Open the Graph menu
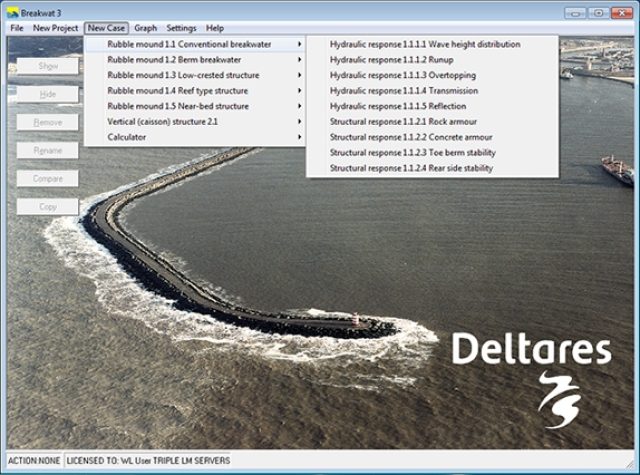 tap(146, 28)
